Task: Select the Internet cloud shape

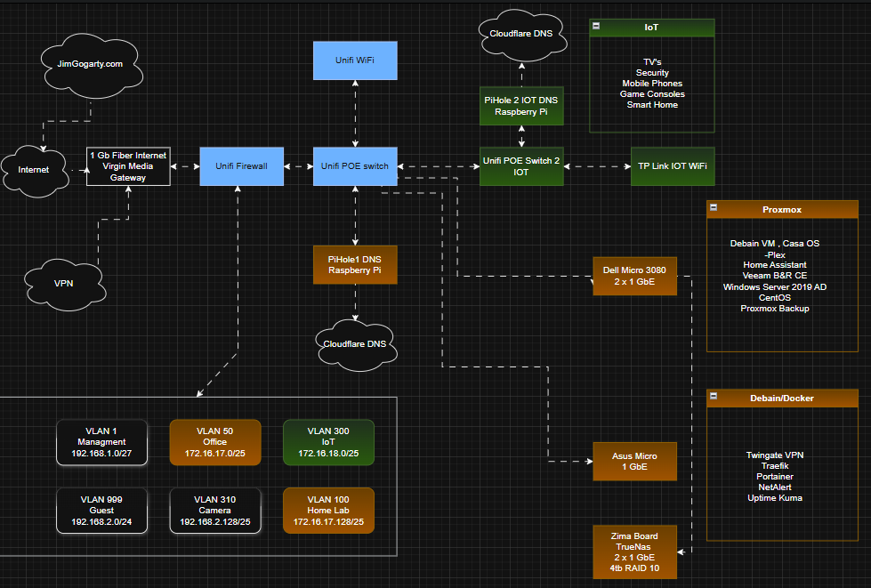Action: point(36,171)
